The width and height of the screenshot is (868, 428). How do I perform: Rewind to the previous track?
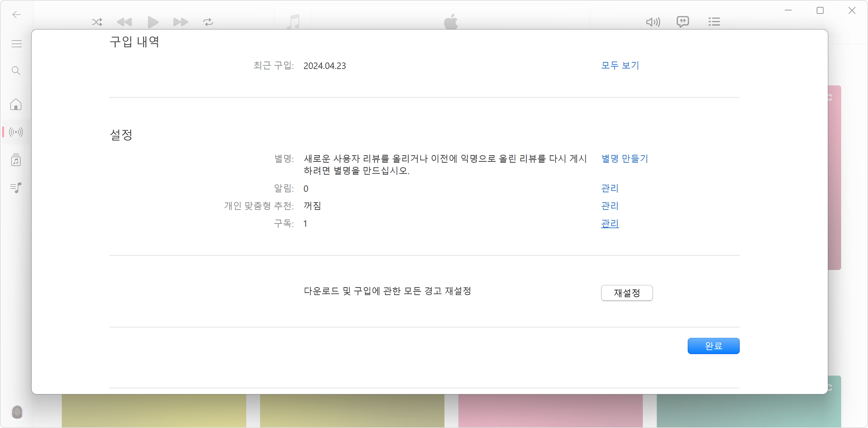pyautogui.click(x=124, y=22)
